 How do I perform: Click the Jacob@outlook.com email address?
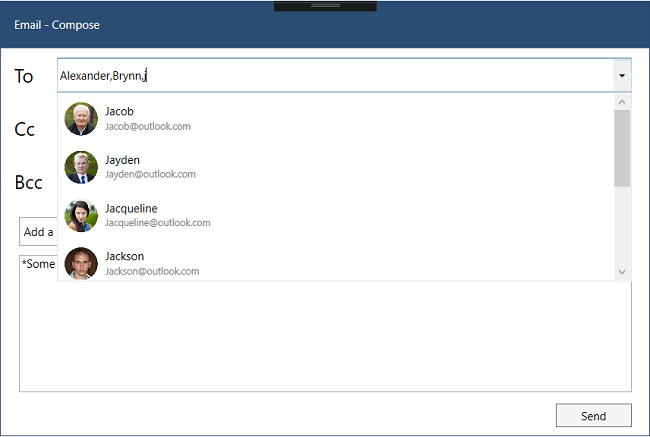[x=147, y=127]
